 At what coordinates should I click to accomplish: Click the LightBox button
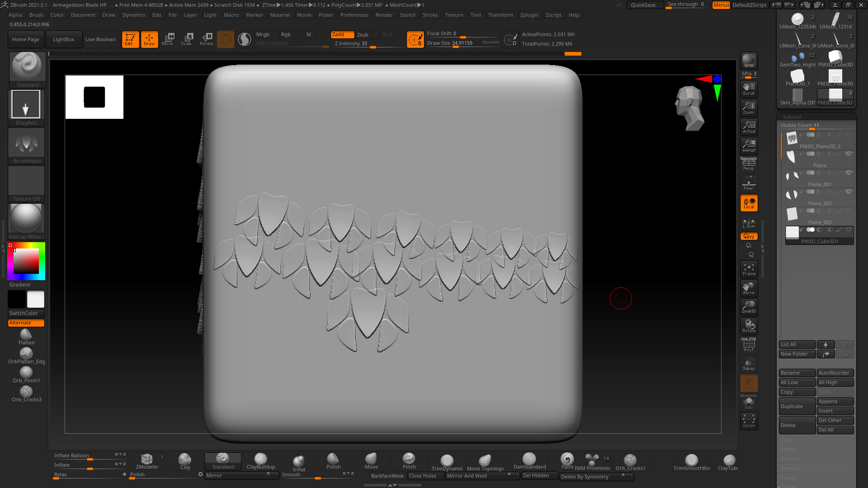pos(63,39)
